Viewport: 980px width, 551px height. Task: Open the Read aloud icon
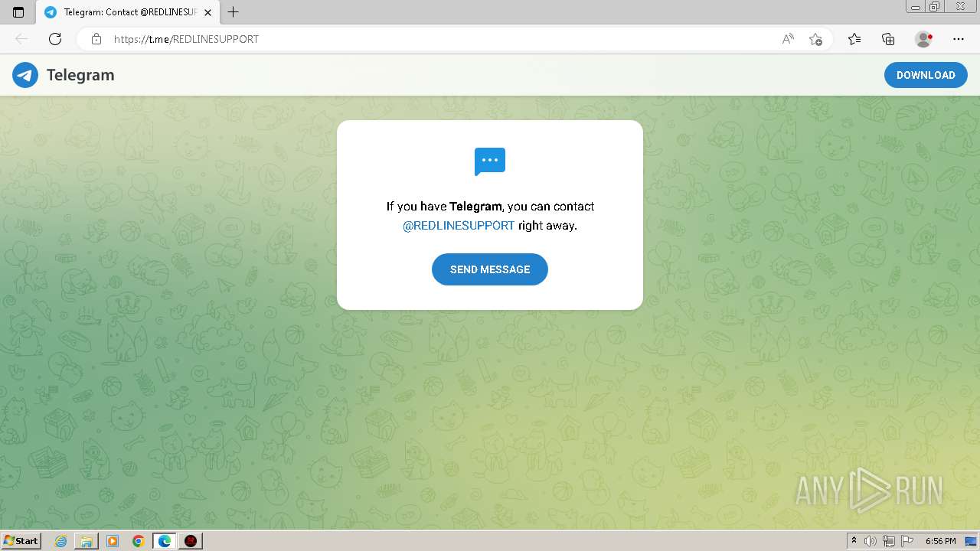click(x=788, y=39)
